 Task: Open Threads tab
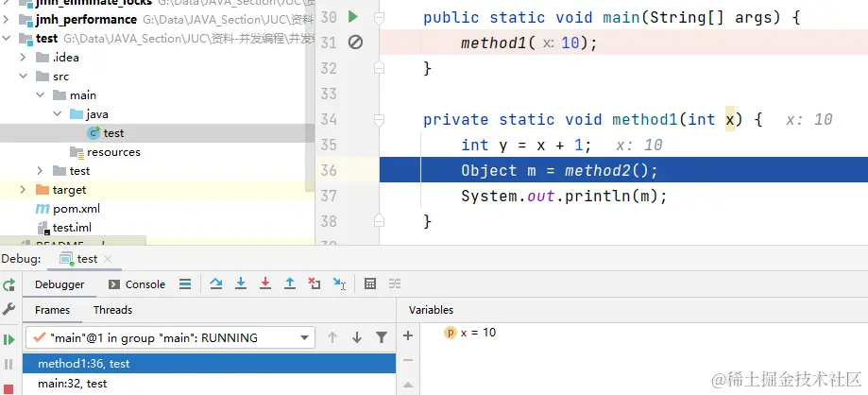[112, 310]
